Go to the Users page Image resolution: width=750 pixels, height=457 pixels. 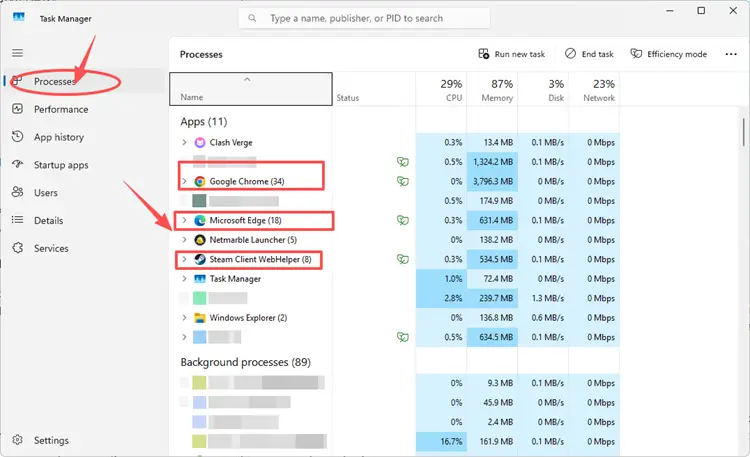85,192
